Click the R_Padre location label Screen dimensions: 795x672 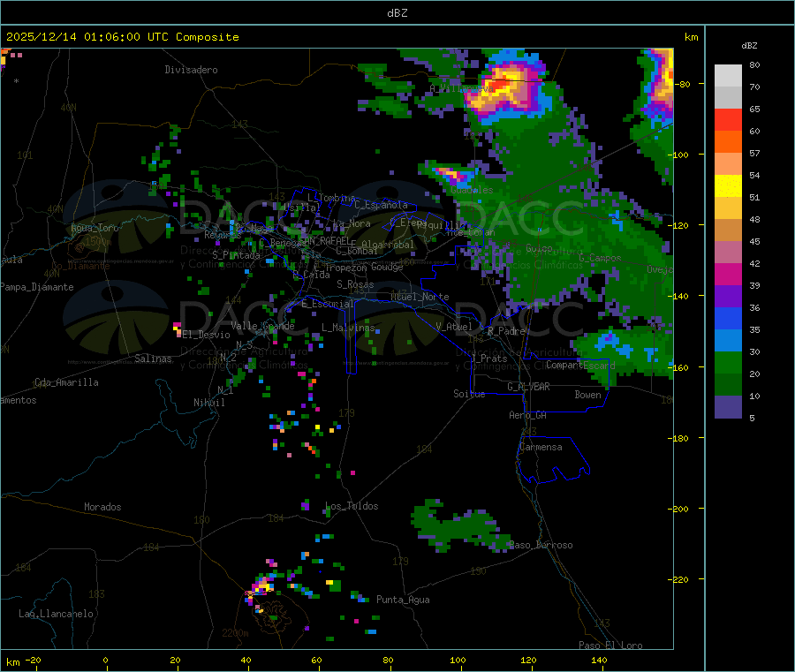click(x=506, y=331)
